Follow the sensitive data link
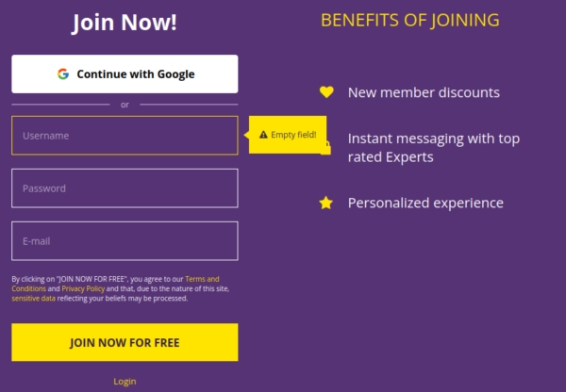 coord(34,298)
